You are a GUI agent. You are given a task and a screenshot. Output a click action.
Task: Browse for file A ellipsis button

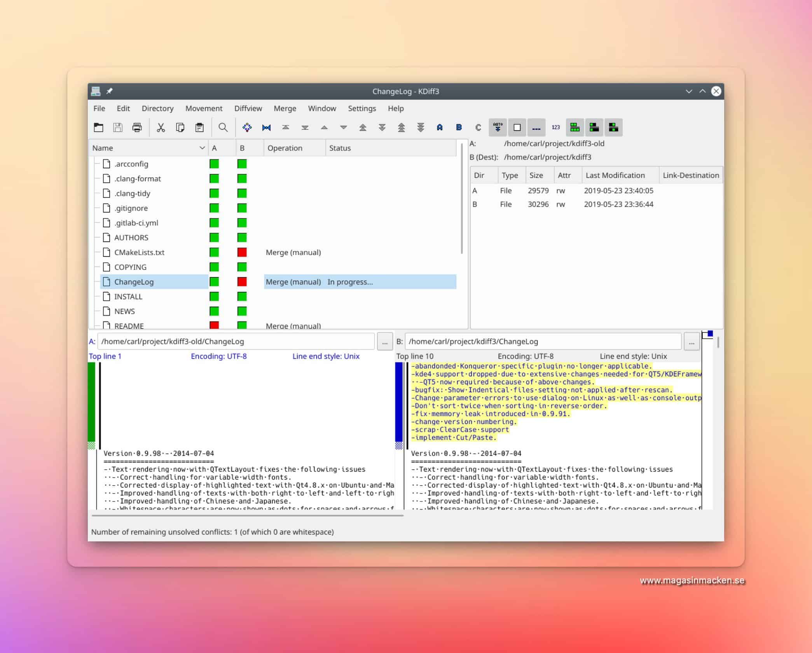click(x=385, y=342)
